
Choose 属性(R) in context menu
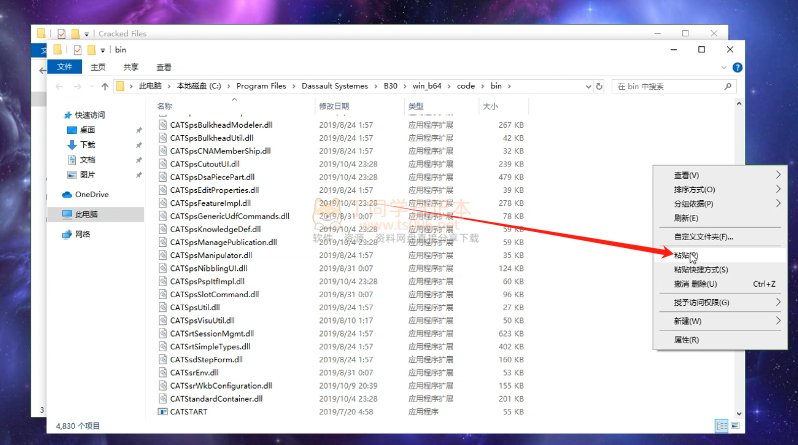coord(720,340)
